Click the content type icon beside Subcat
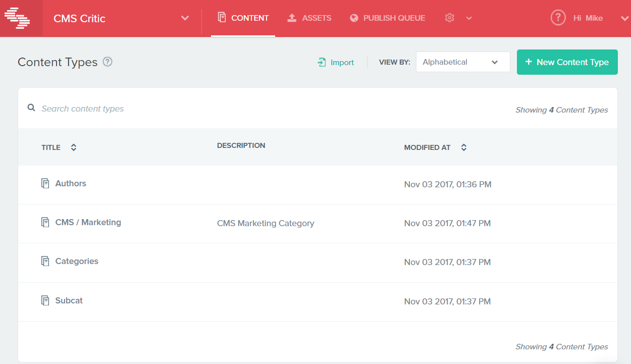Screen dimensions: 631x364 tap(45, 299)
